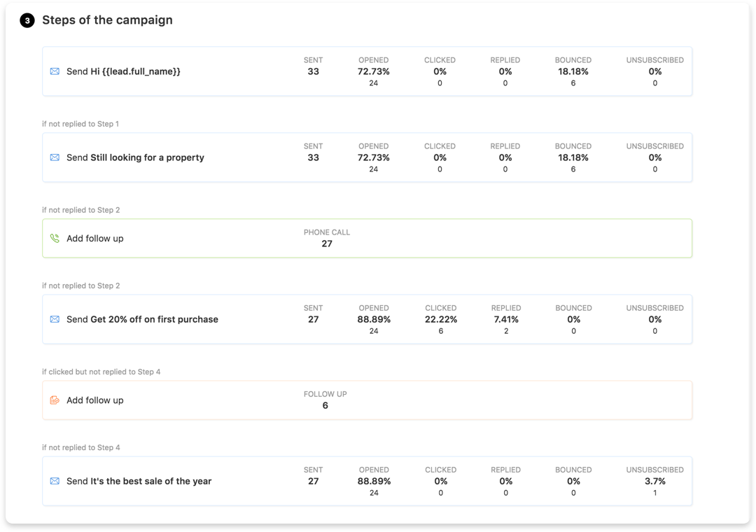
Task: Click the 3.7% unsubscribed rate value
Action: click(654, 481)
